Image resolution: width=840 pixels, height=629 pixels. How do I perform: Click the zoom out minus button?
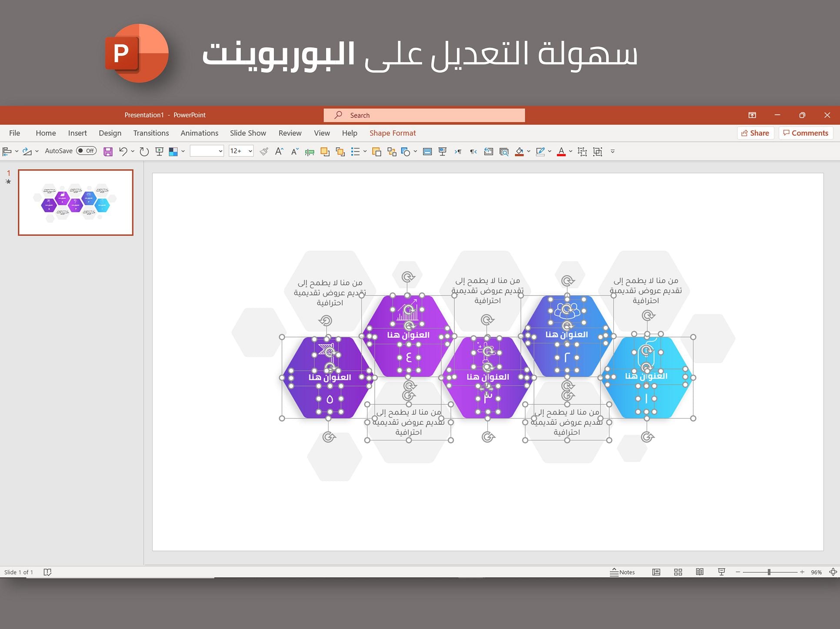738,572
